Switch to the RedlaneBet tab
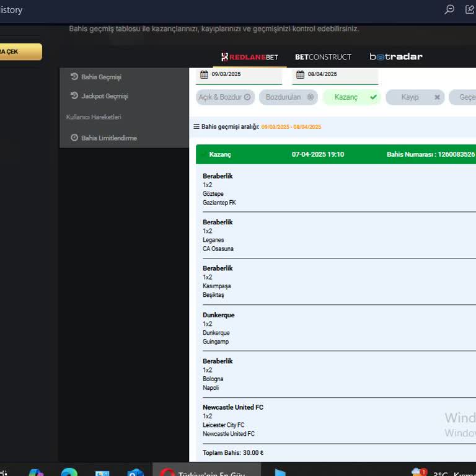 250,57
